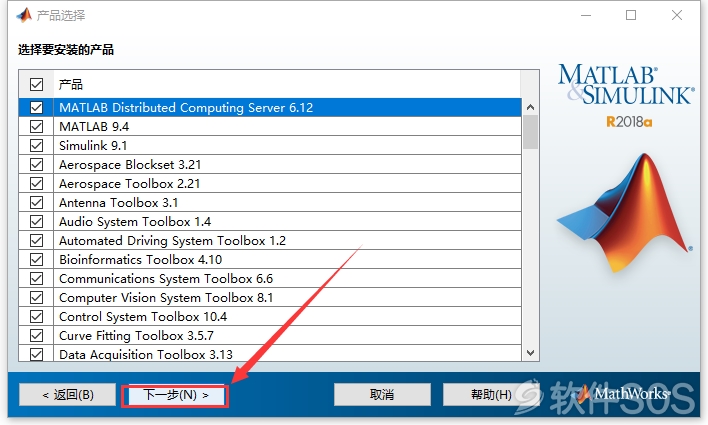Minimize the 产品选择 window
The width and height of the screenshot is (708, 425).
[586, 15]
